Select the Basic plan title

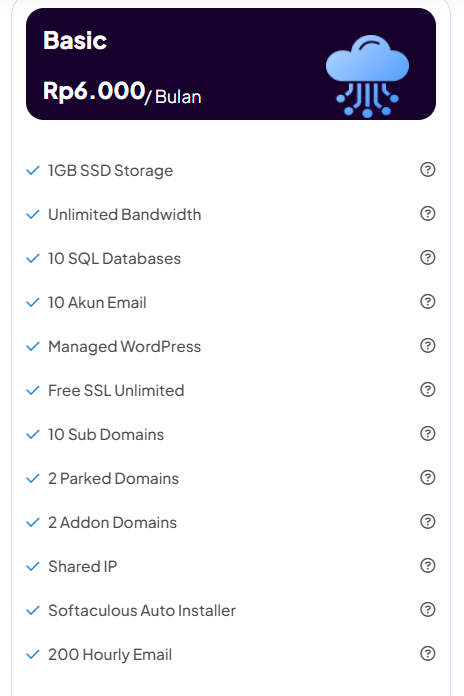click(75, 40)
